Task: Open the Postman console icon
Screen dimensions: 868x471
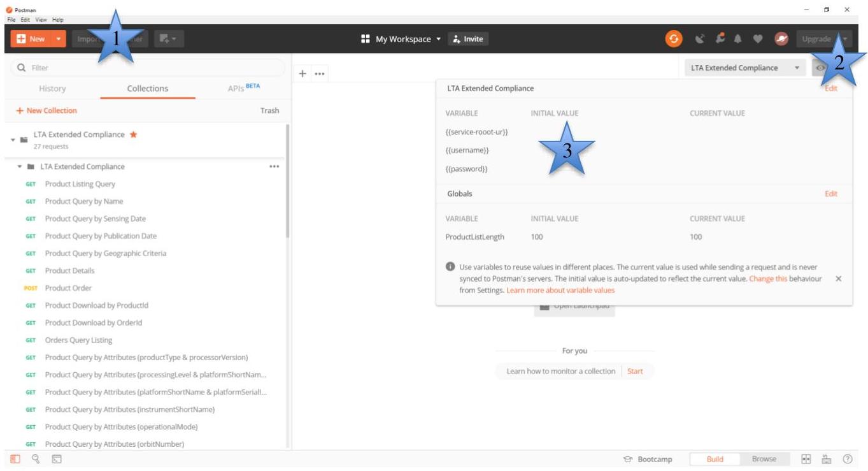Action: coord(57,458)
